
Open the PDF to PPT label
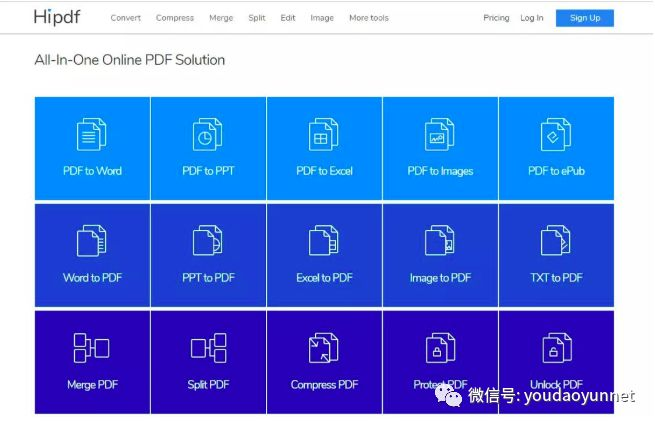click(208, 171)
